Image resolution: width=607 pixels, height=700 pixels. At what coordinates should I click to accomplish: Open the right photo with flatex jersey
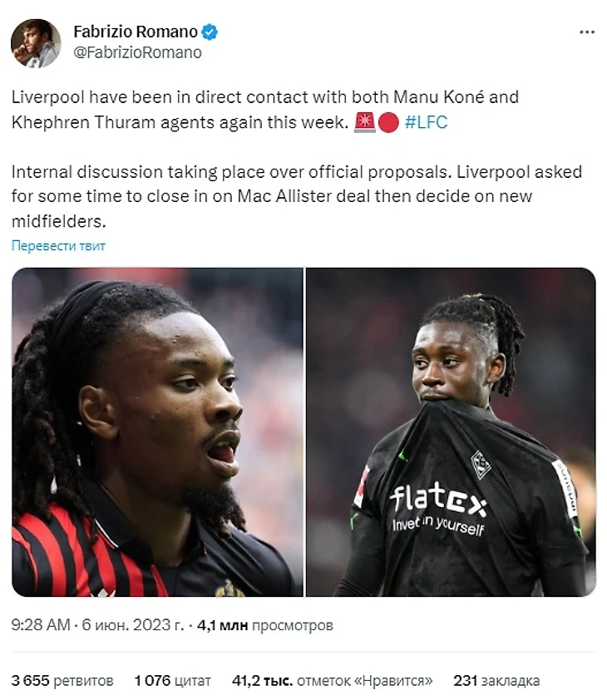[451, 431]
